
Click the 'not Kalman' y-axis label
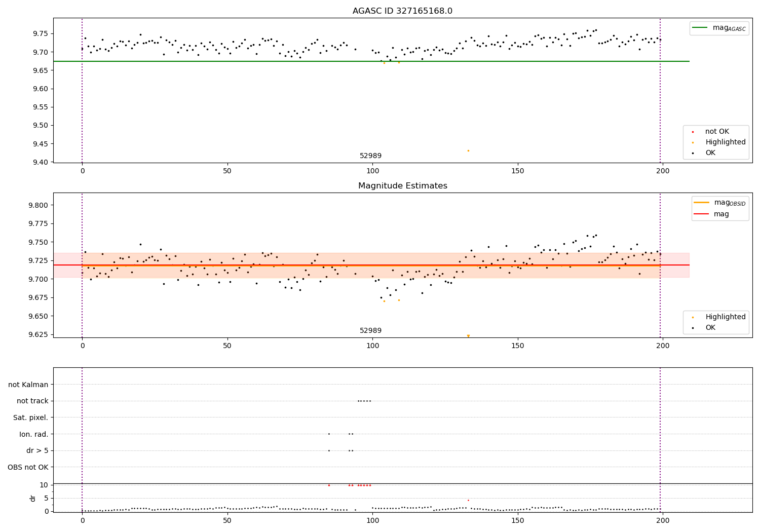28,385
